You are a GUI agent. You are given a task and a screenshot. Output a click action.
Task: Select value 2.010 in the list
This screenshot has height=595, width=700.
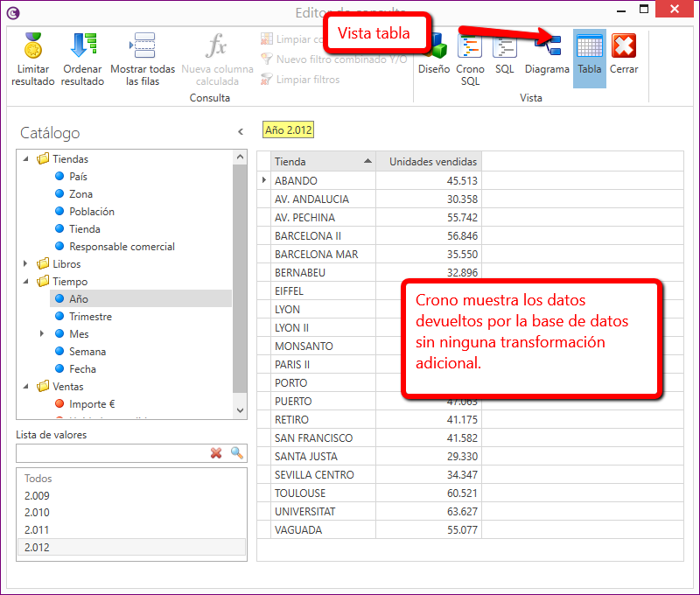(x=37, y=513)
